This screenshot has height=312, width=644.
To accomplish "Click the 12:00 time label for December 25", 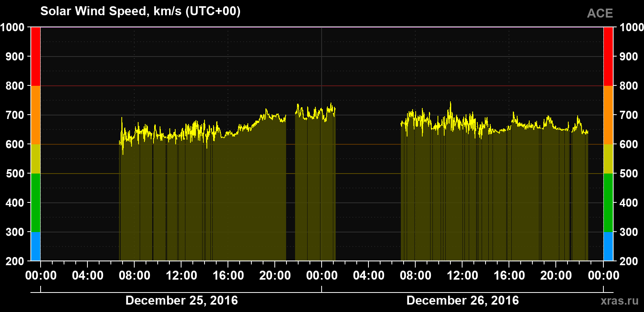I will [181, 276].
